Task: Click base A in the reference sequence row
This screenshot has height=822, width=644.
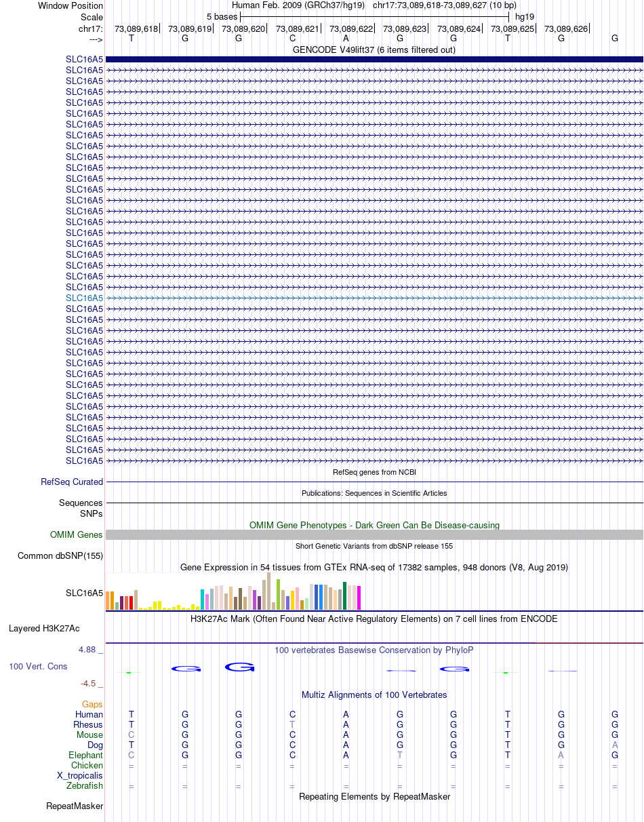Action: tap(346, 38)
